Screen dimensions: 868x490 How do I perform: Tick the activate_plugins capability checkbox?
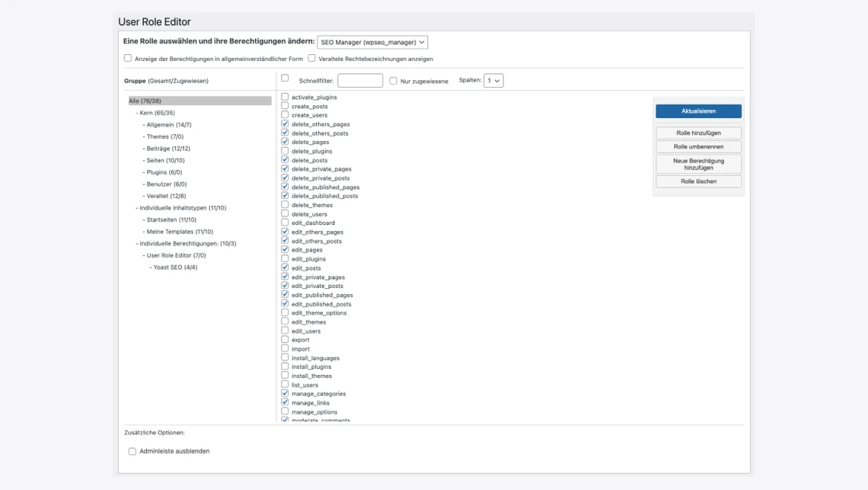click(285, 97)
